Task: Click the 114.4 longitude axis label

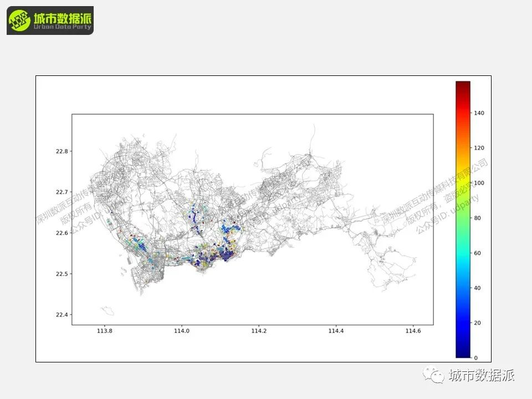Action: coord(336,331)
